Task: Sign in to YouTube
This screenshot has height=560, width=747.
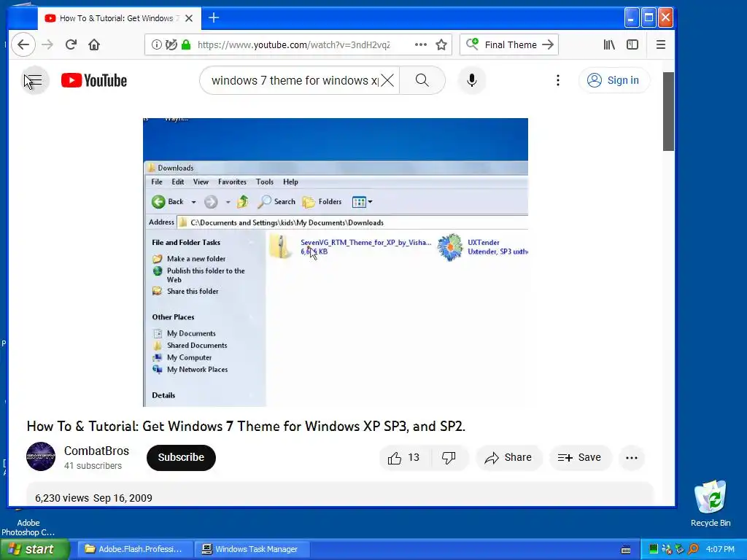Action: [614, 80]
